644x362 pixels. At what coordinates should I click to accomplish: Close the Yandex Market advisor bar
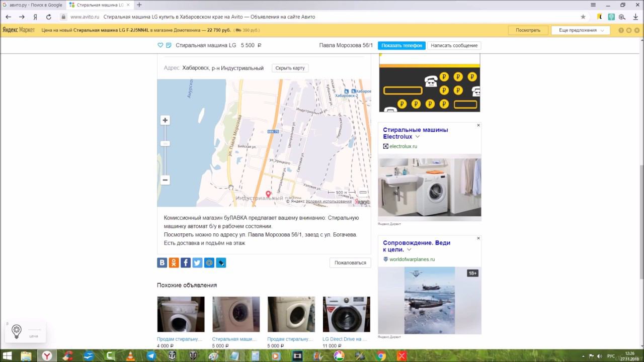(x=636, y=30)
